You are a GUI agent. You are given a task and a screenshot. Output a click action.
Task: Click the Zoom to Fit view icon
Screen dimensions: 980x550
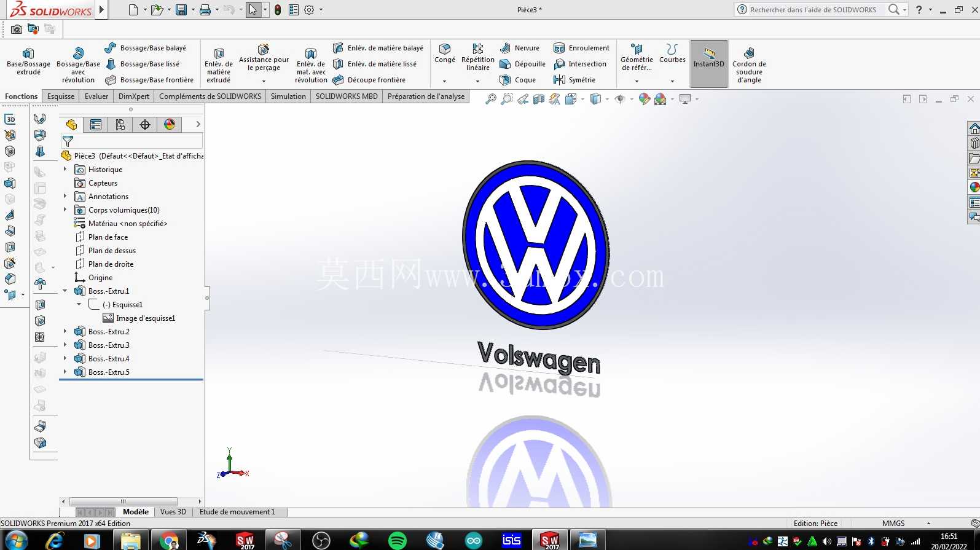click(490, 99)
